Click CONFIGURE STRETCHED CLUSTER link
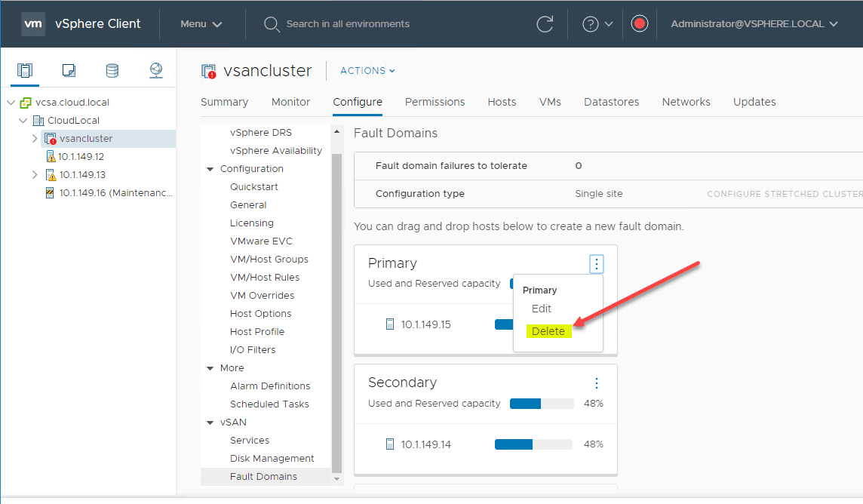This screenshot has height=504, width=863. (784, 194)
